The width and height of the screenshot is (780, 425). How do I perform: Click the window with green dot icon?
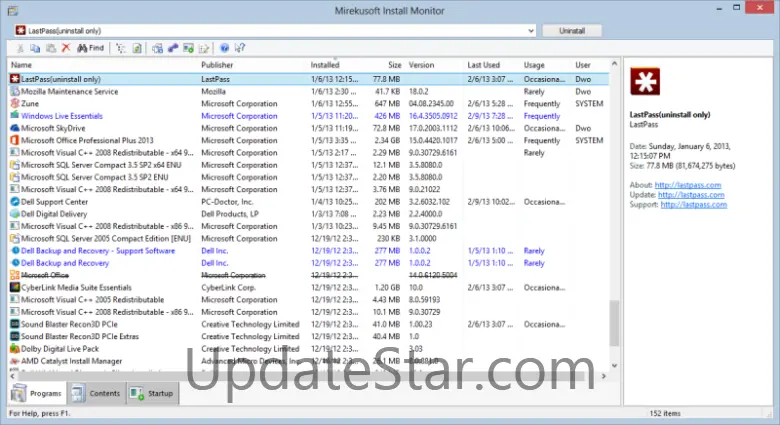coord(188,48)
